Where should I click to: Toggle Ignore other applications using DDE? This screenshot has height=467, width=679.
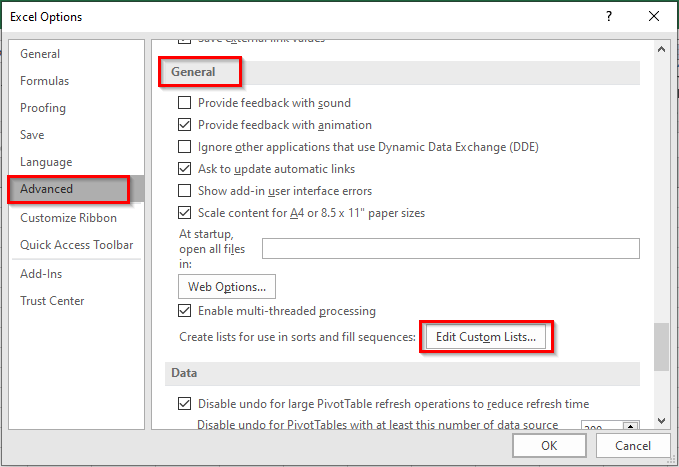pyautogui.click(x=184, y=147)
